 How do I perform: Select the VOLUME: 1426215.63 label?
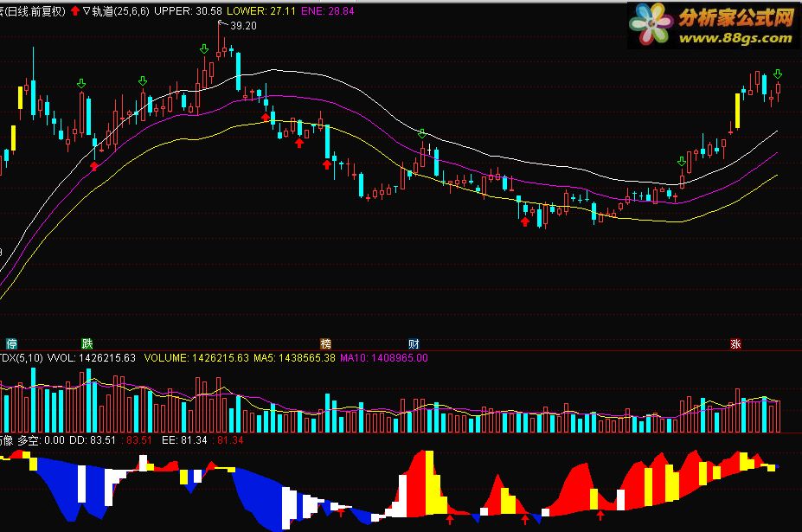pos(197,358)
